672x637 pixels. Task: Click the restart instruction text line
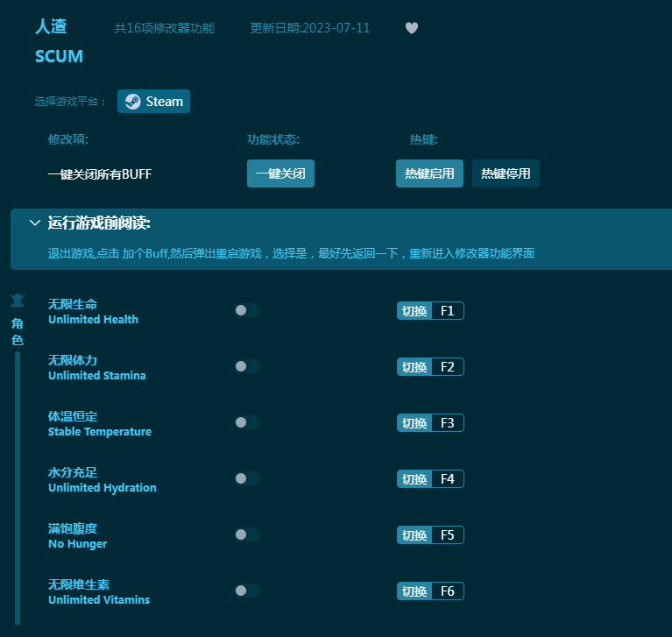(x=291, y=253)
